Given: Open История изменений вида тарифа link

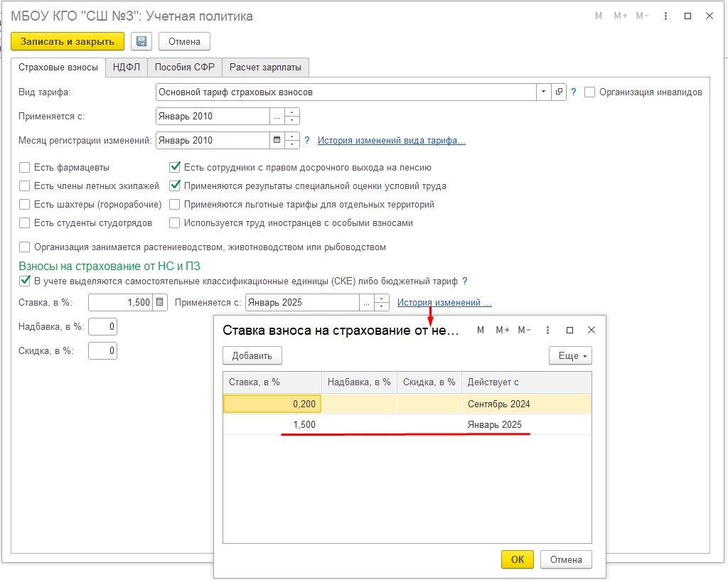Looking at the screenshot, I should pyautogui.click(x=391, y=141).
